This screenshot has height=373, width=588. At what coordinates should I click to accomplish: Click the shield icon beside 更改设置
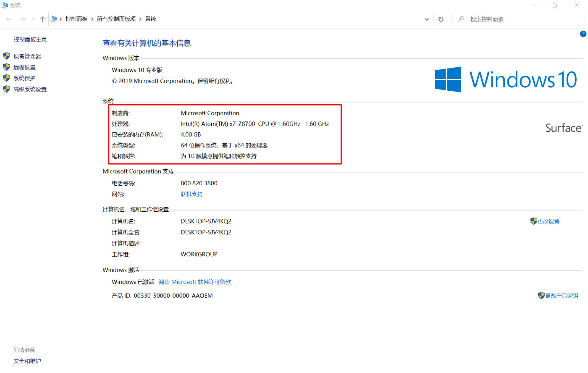534,221
